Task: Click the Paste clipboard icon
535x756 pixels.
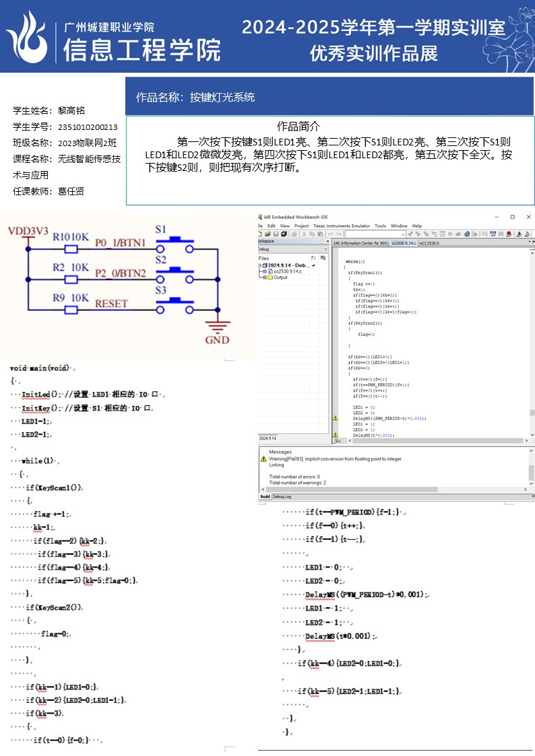Action: [319, 234]
